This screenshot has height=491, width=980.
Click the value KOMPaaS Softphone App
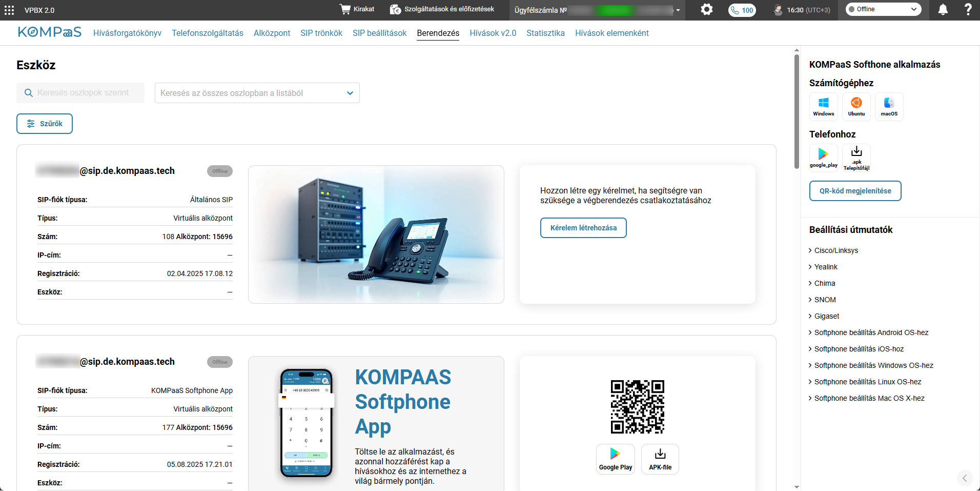pyautogui.click(x=192, y=390)
